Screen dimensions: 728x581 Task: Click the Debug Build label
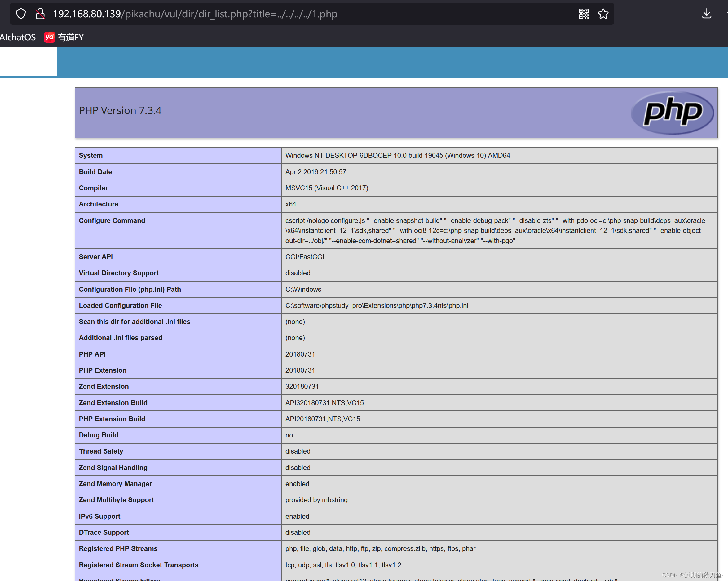click(x=99, y=435)
